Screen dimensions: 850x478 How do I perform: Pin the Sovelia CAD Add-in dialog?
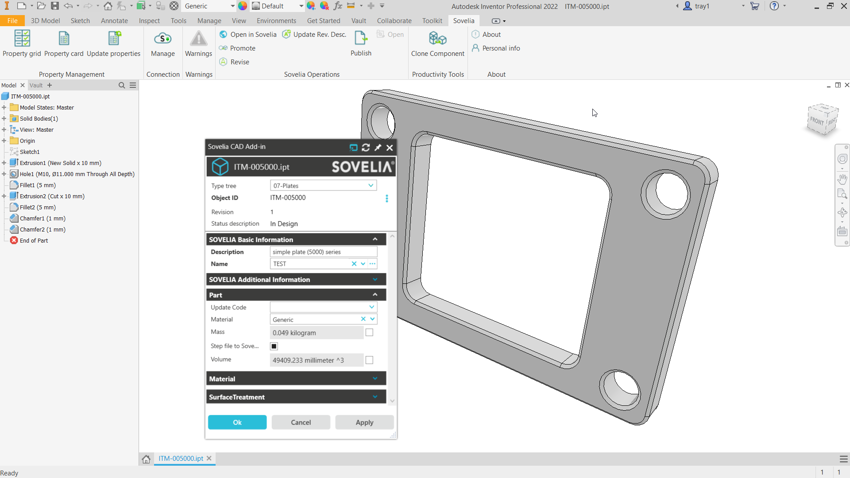[378, 147]
